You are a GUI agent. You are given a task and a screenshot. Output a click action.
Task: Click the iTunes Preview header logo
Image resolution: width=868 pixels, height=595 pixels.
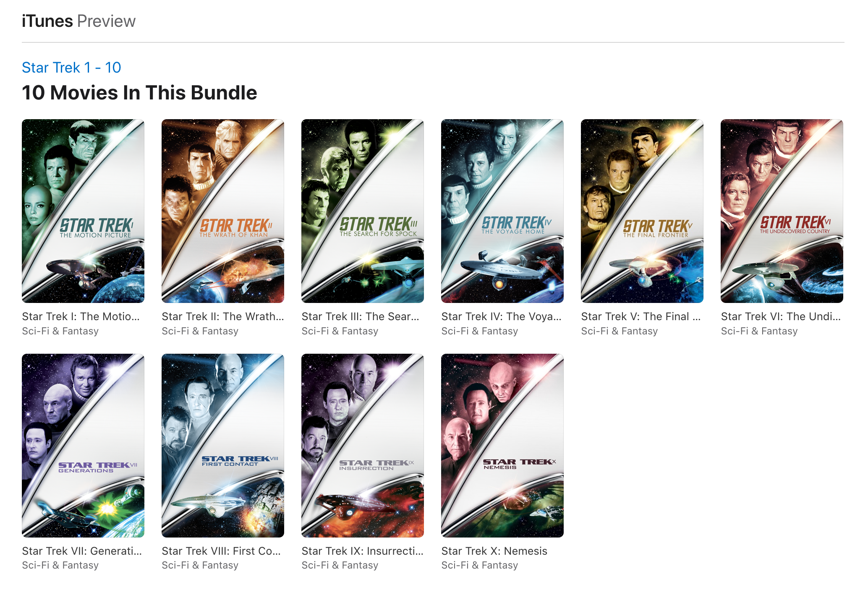(x=78, y=21)
